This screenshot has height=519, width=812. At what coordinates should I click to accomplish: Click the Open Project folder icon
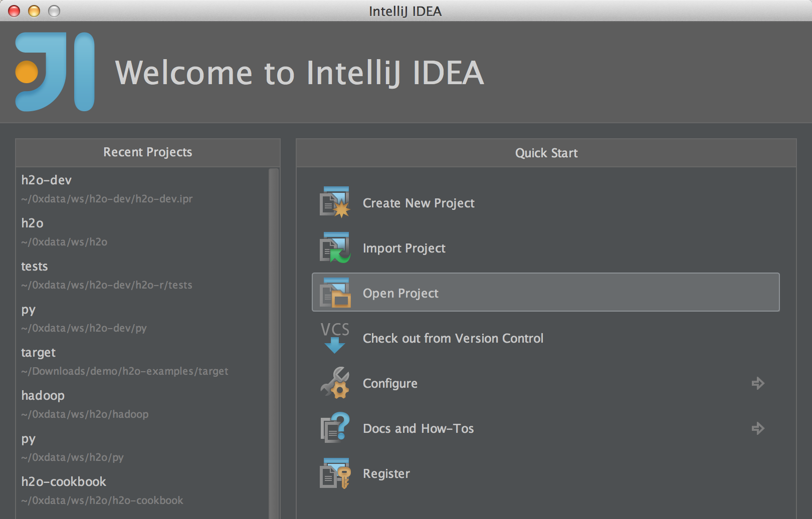pos(335,293)
